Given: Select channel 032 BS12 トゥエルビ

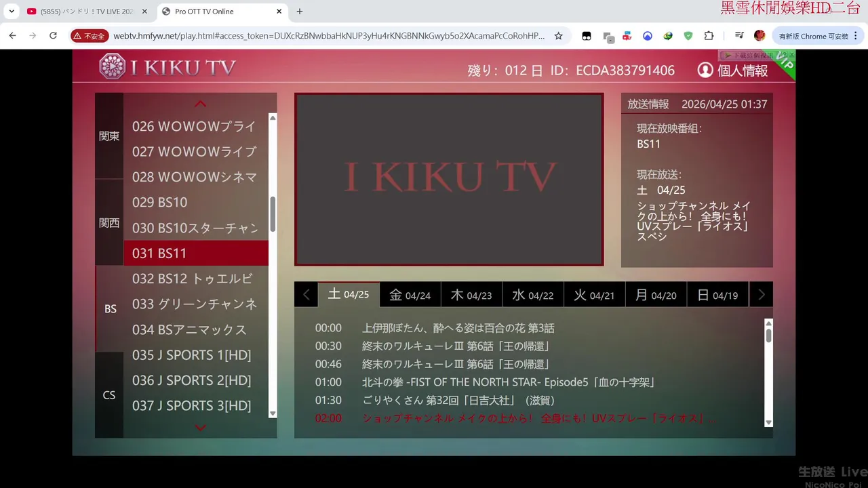Looking at the screenshot, I should (196, 279).
